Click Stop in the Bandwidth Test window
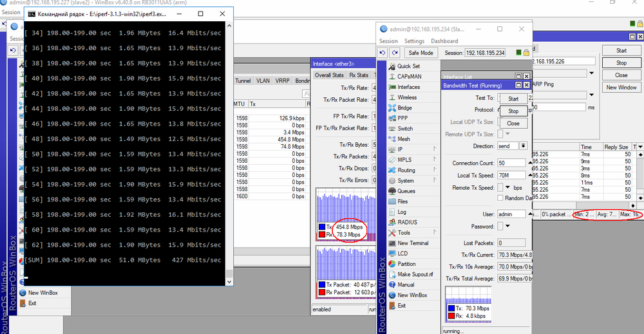Image resolution: width=644 pixels, height=334 pixels. [x=513, y=111]
